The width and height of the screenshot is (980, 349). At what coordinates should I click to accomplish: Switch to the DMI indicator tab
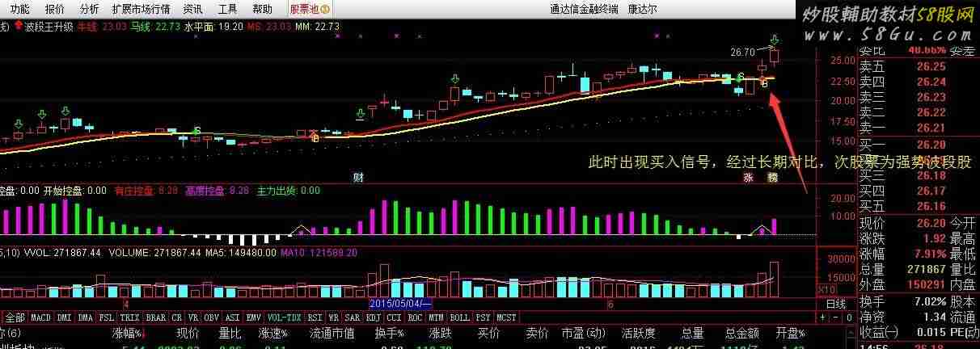[64, 317]
